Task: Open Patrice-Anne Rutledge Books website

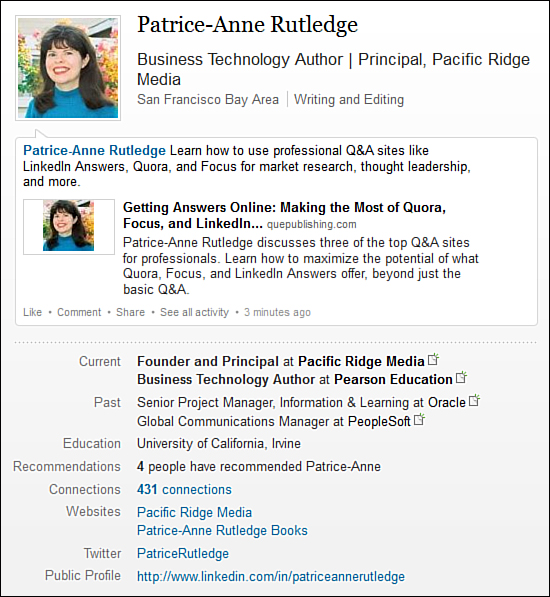Action: [x=222, y=530]
